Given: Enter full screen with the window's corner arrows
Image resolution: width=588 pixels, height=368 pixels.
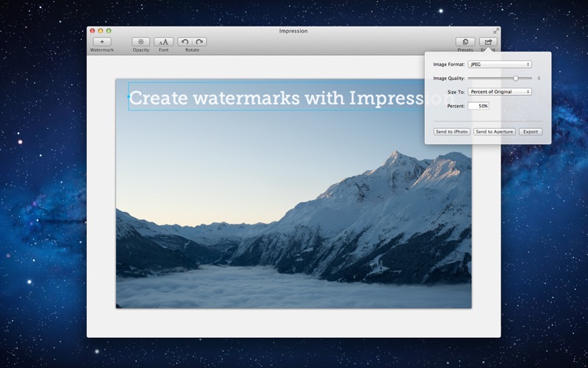Looking at the screenshot, I should (496, 31).
